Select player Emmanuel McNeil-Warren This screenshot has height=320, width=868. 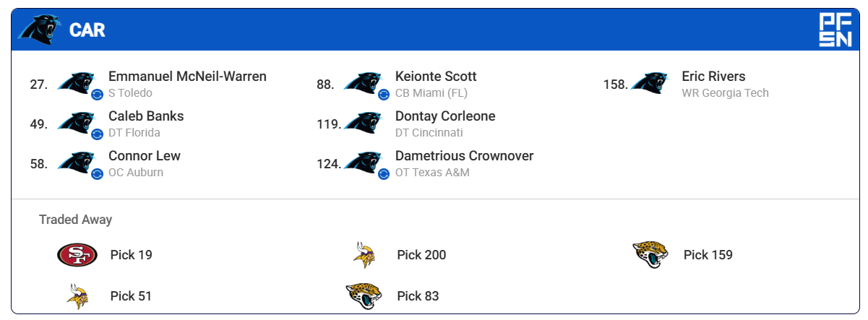[187, 77]
